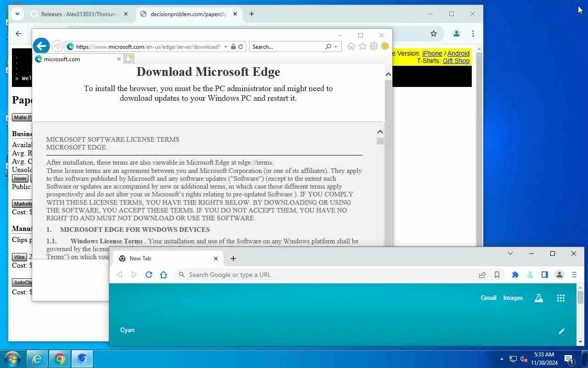Viewport: 588px width, 368px height.
Task: Open the Windows Start button
Action: click(12, 359)
